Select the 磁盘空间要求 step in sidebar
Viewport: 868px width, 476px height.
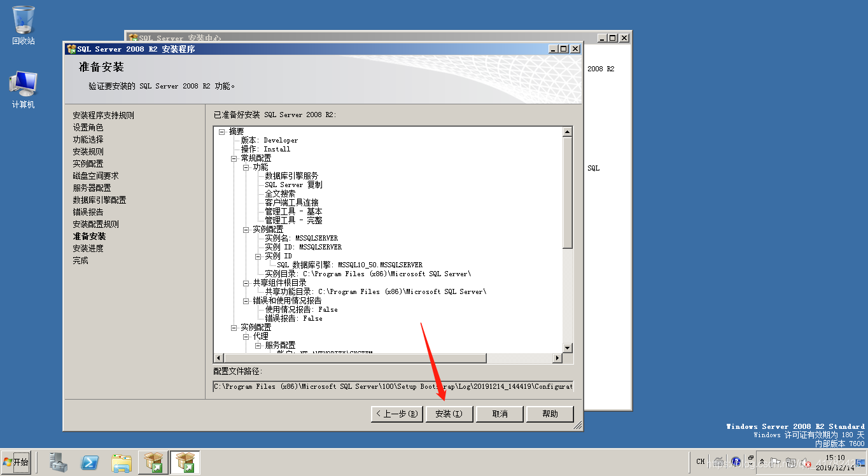tap(95, 176)
